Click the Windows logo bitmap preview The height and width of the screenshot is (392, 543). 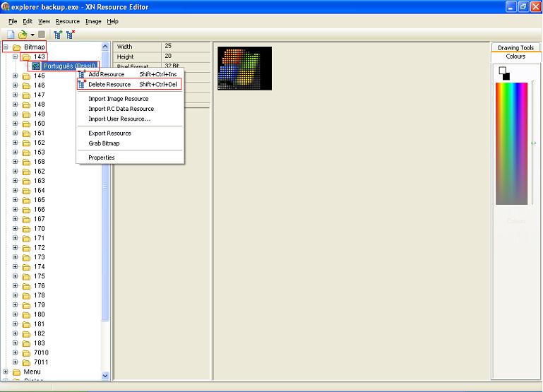click(244, 69)
